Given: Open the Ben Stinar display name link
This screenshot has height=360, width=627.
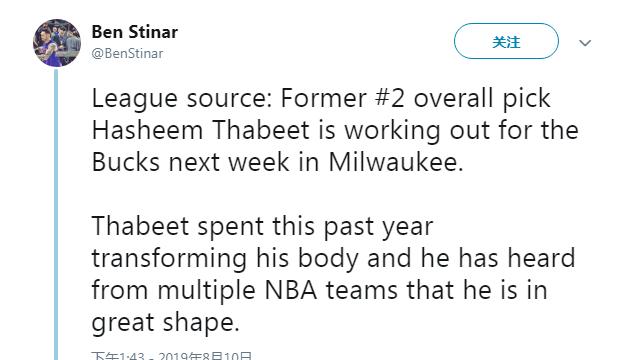Looking at the screenshot, I should click(x=135, y=32).
